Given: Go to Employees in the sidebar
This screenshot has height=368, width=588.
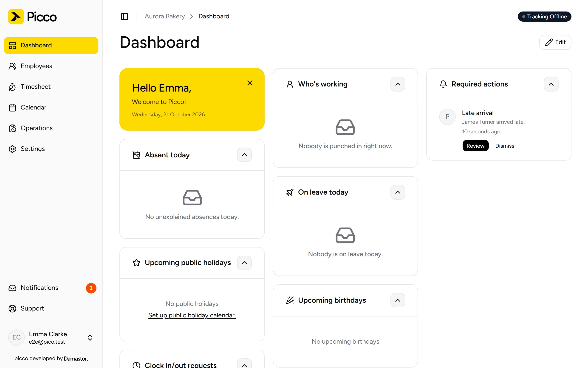Looking at the screenshot, I should (x=51, y=66).
